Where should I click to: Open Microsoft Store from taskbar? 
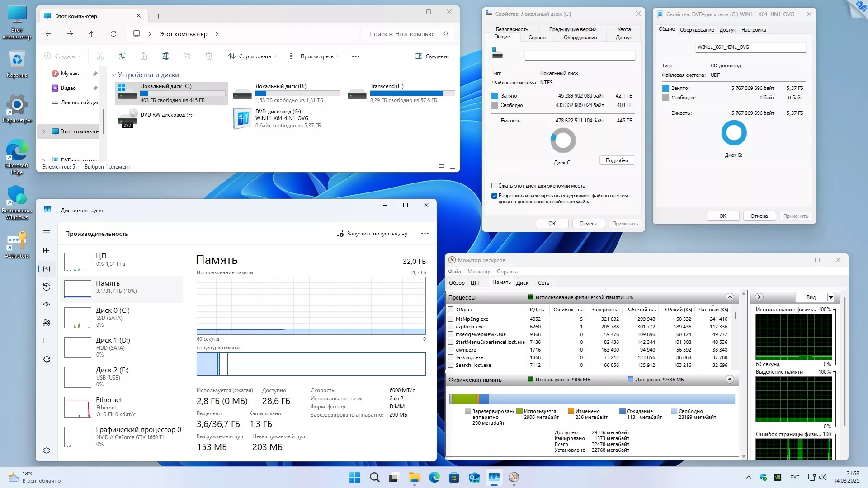[454, 477]
